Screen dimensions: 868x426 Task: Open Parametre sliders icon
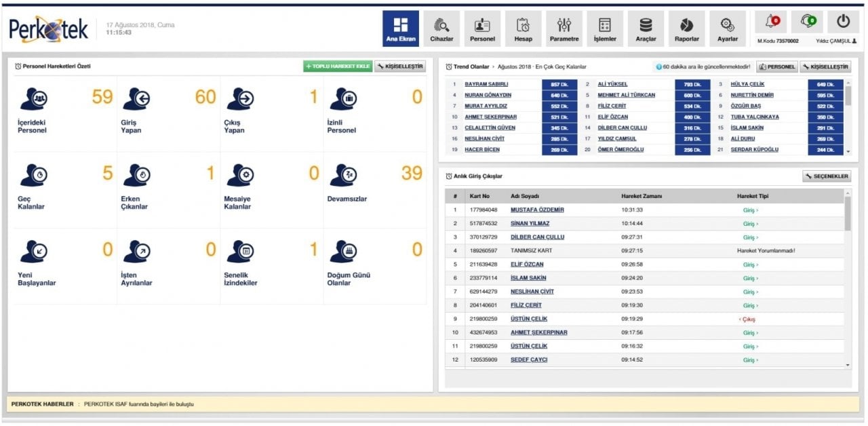tap(564, 25)
